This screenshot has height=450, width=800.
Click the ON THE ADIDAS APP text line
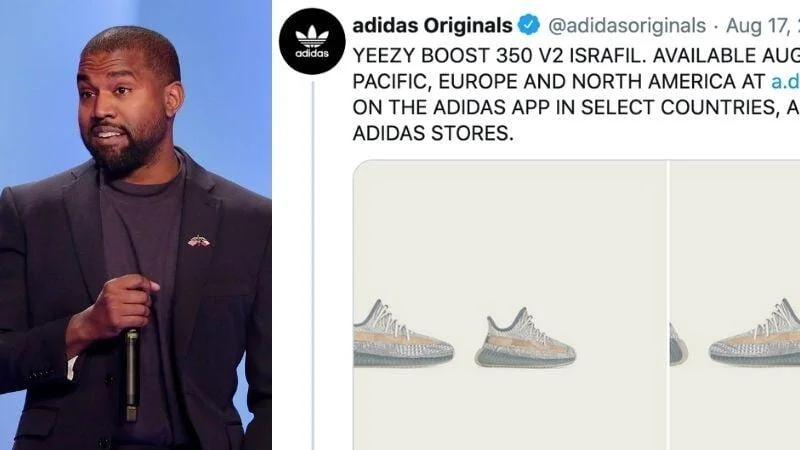tap(576, 107)
